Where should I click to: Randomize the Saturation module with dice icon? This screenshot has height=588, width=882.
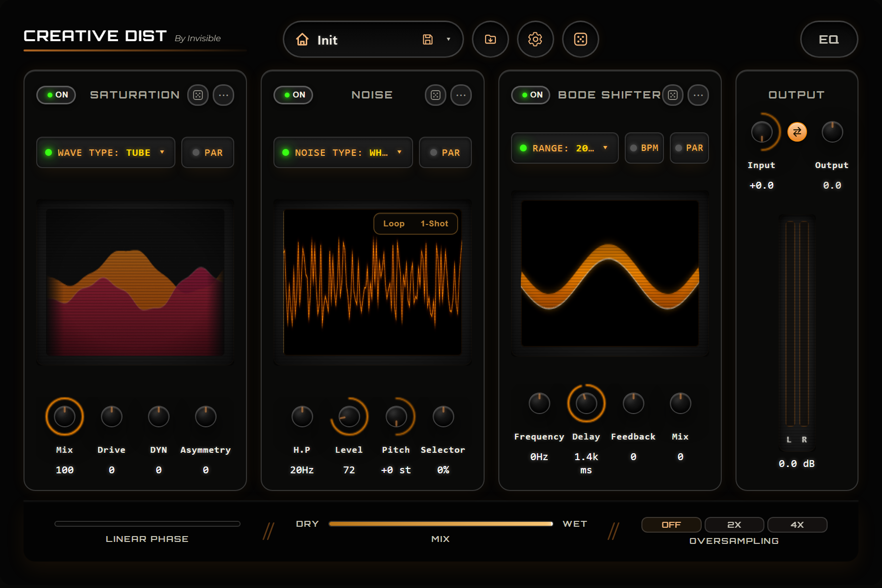point(198,95)
